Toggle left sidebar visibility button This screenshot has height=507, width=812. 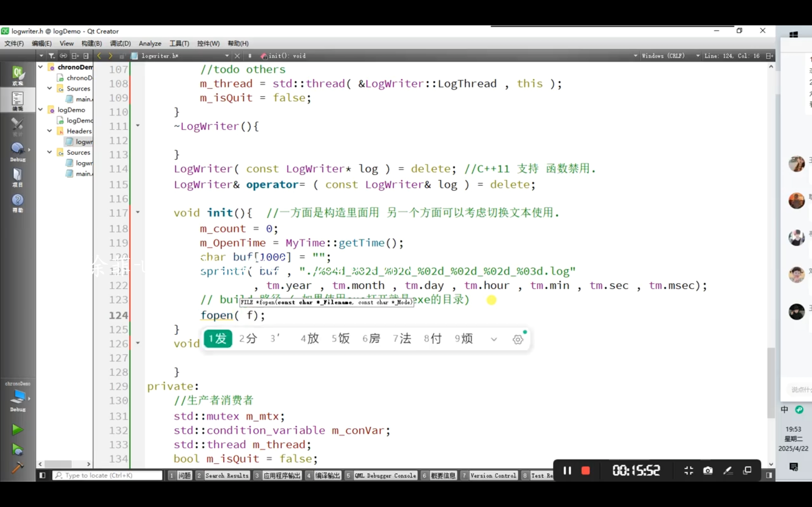click(42, 476)
